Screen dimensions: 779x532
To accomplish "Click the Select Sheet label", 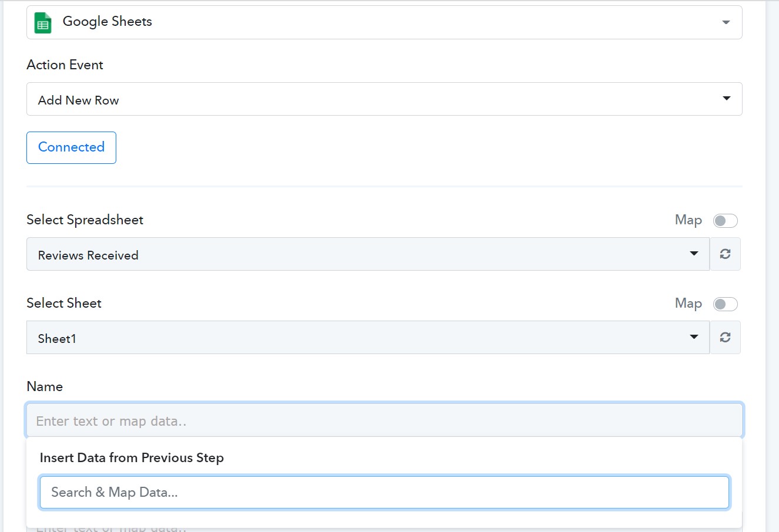I will point(64,303).
